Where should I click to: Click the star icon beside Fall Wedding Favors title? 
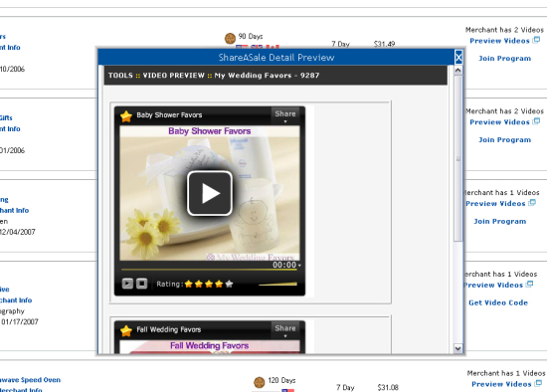click(x=126, y=330)
